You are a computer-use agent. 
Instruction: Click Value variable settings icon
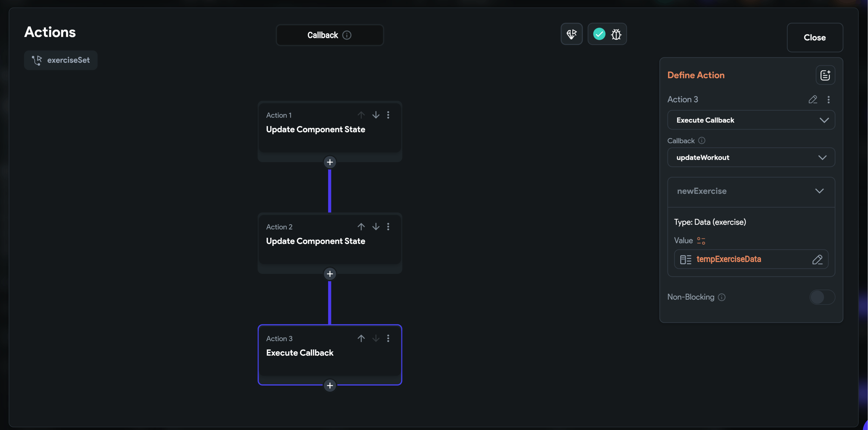pyautogui.click(x=701, y=241)
